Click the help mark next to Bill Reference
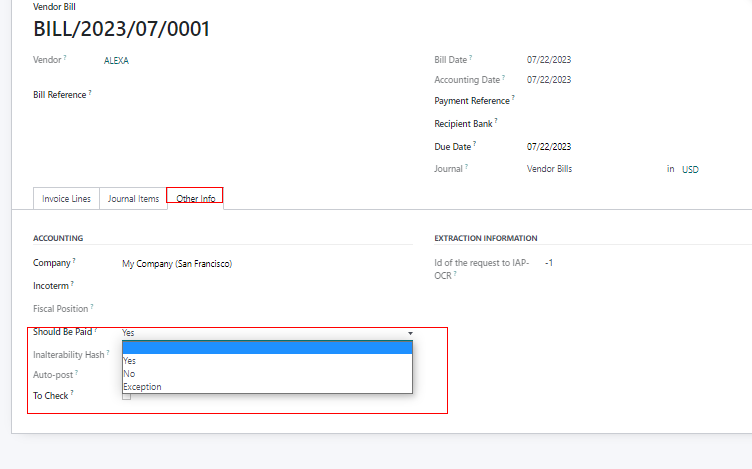 click(x=89, y=92)
